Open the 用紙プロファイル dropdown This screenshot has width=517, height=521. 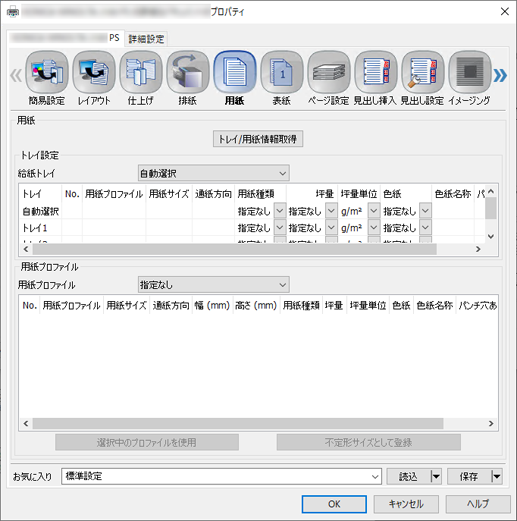(x=213, y=285)
